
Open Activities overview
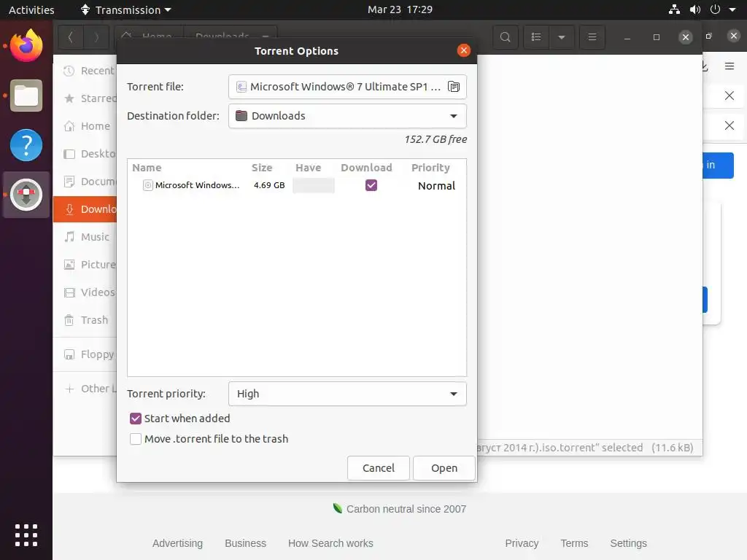click(x=31, y=9)
